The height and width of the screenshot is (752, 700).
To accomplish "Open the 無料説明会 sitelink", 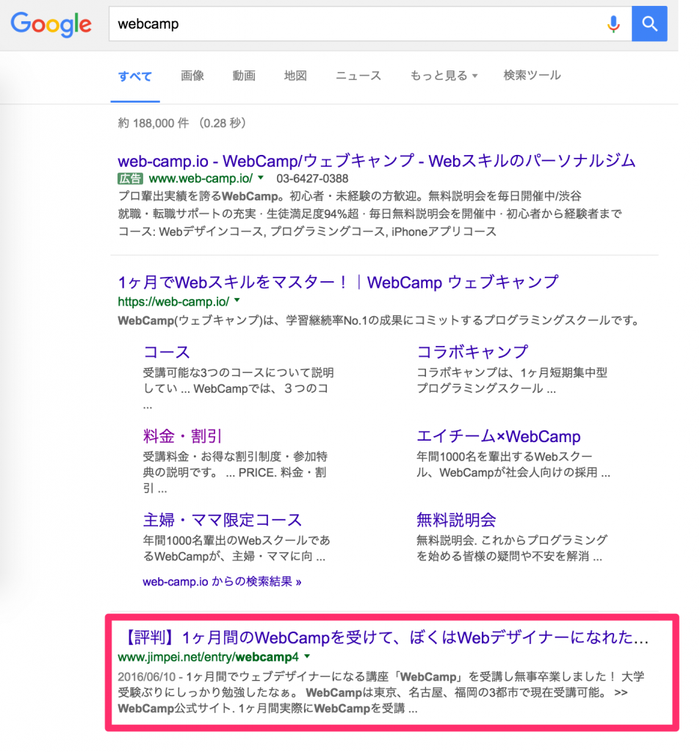I will (456, 520).
